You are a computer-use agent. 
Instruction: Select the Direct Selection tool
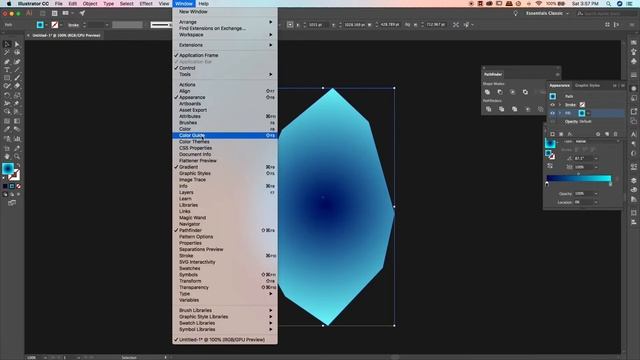[x=17, y=44]
